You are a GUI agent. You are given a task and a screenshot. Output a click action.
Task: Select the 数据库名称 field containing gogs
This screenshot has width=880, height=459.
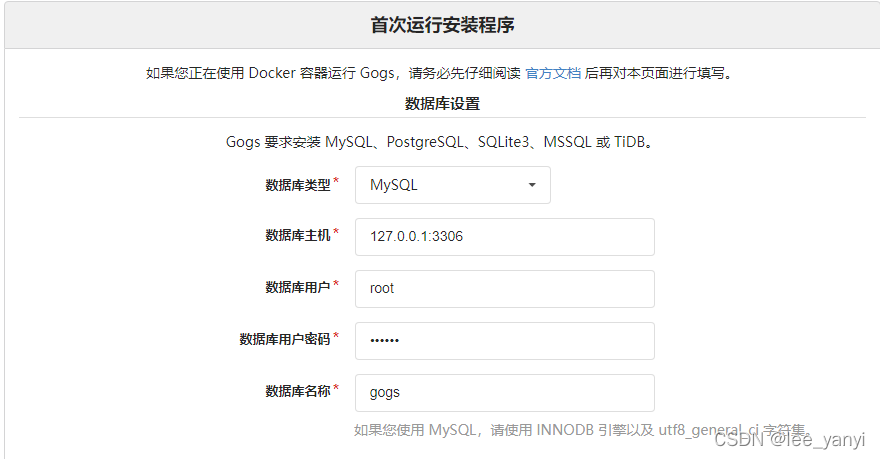pyautogui.click(x=505, y=393)
